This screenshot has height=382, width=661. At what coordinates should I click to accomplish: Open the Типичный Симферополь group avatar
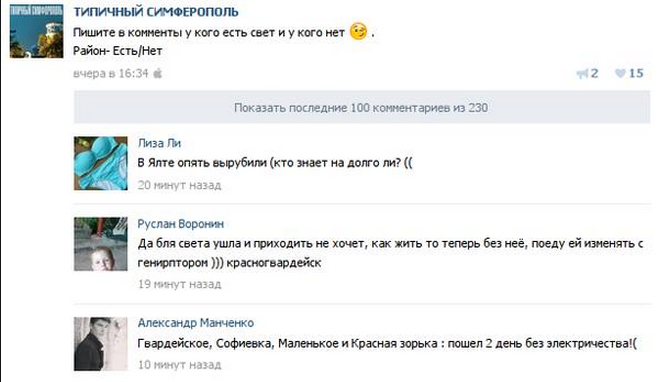pyautogui.click(x=36, y=31)
